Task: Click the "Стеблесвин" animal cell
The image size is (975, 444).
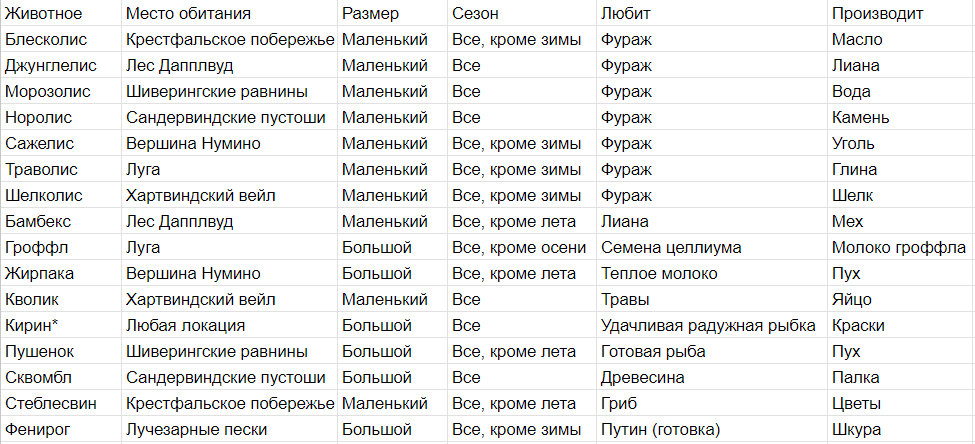Action: (x=50, y=404)
